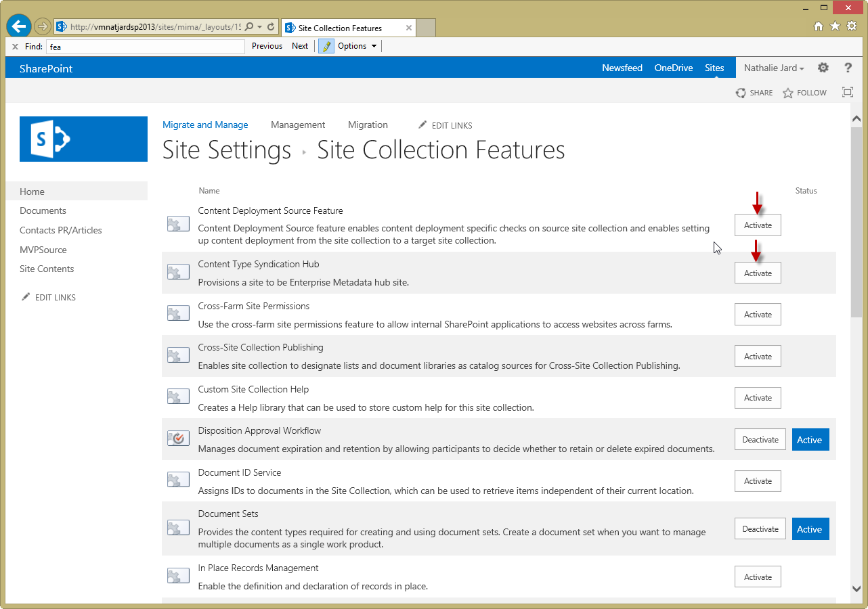This screenshot has width=868, height=609.
Task: Click the In Place Records Management icon
Action: [x=178, y=577]
